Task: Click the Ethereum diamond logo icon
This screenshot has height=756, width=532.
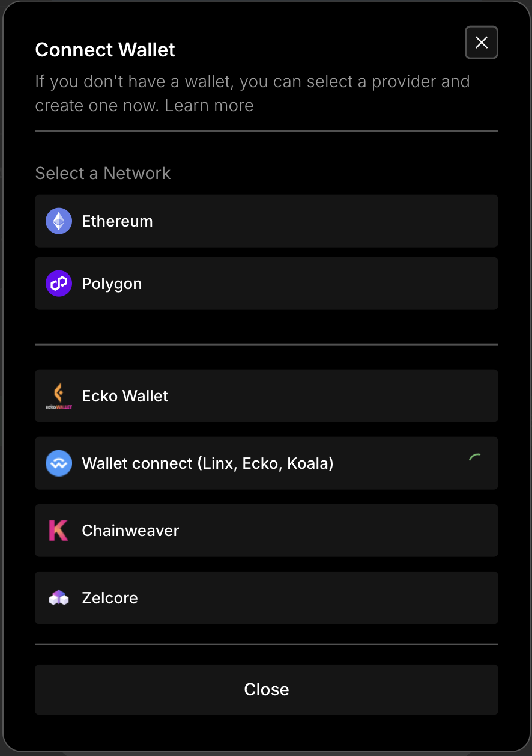Action: coord(59,221)
